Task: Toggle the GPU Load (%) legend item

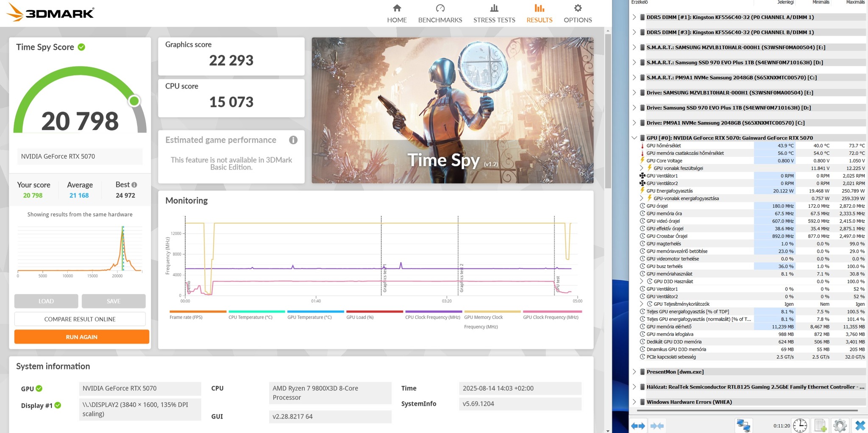Action: 374,315
